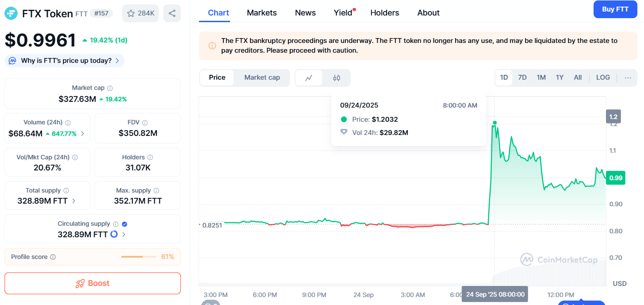Viewport: 644px width, 305px height.
Task: Click the 1.2 price axis marker
Action: [x=613, y=117]
